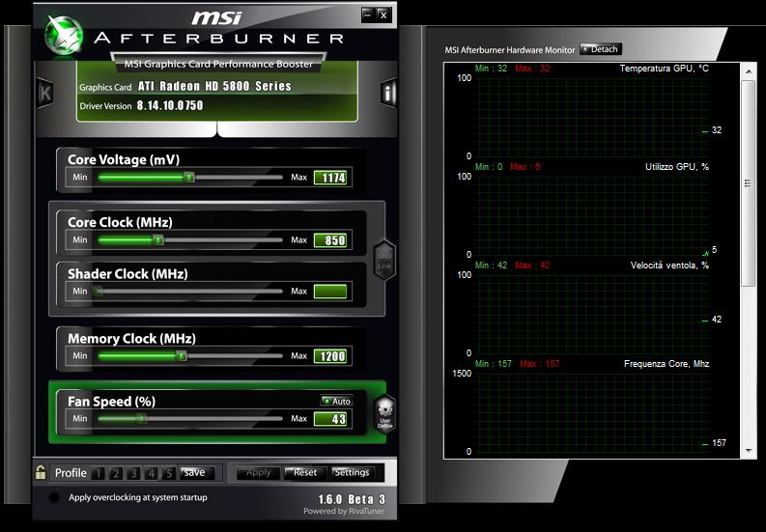Image resolution: width=766 pixels, height=532 pixels.
Task: Click the Memory Clock slider handle
Action: 182,355
